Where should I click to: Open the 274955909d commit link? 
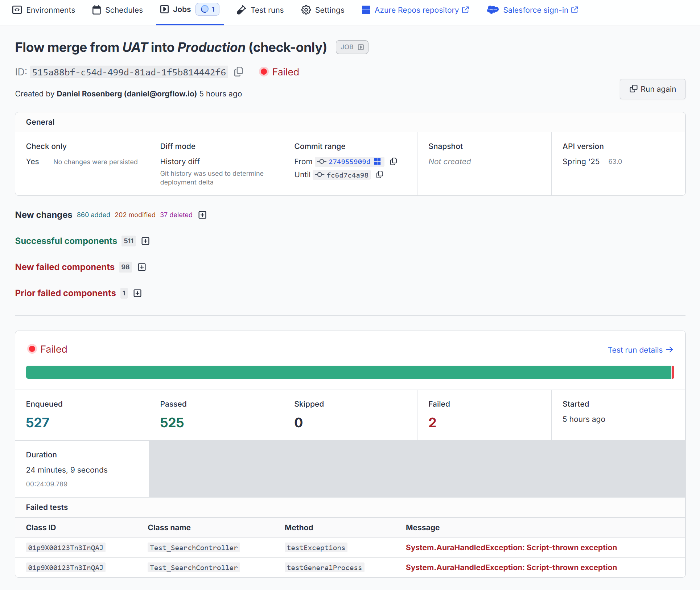[x=349, y=162]
